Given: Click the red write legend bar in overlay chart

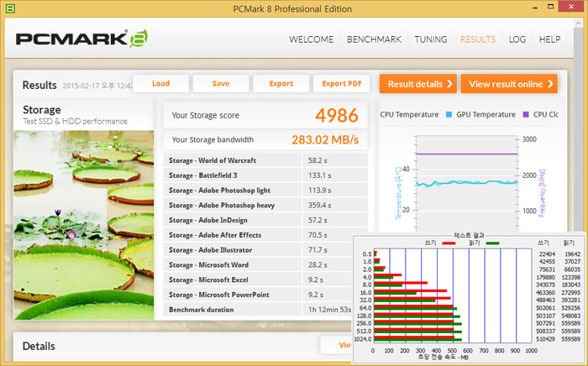Looking at the screenshot, I should 449,243.
